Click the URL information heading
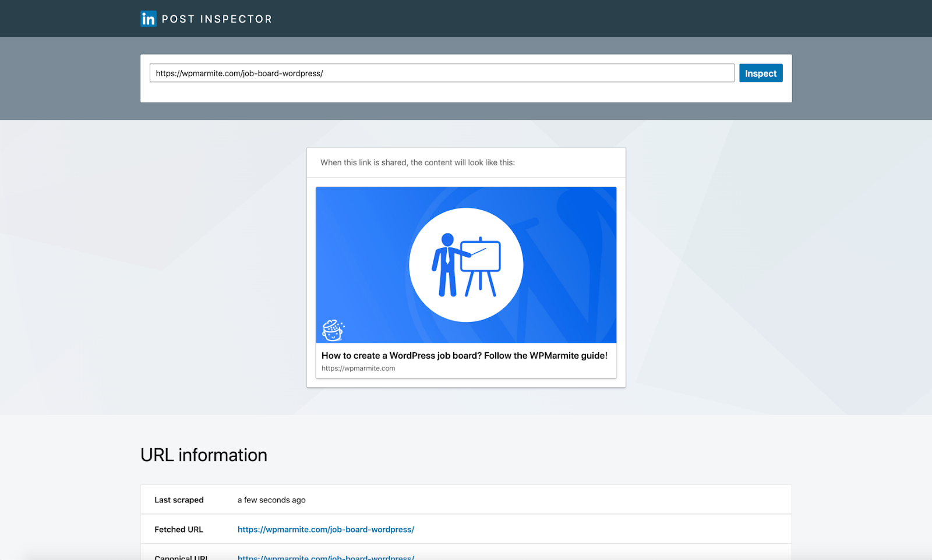Screen dimensions: 932x560 pyautogui.click(x=204, y=455)
